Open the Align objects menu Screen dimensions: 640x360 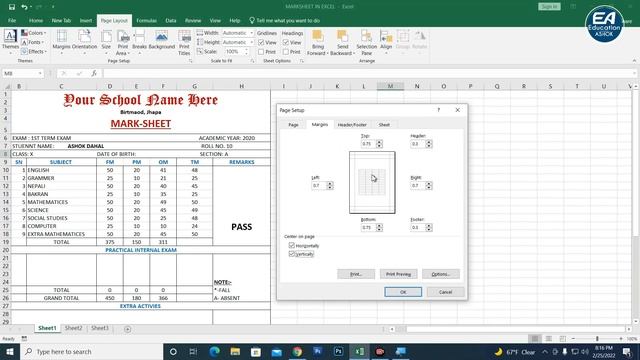386,42
